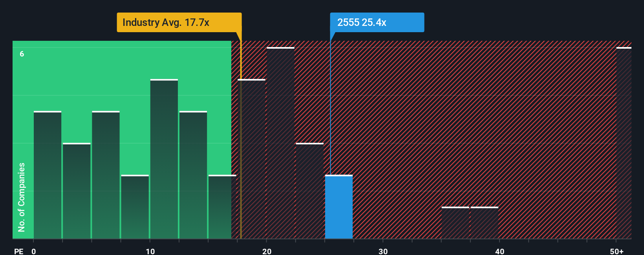Click the 30 axis tick label

[x=383, y=251]
